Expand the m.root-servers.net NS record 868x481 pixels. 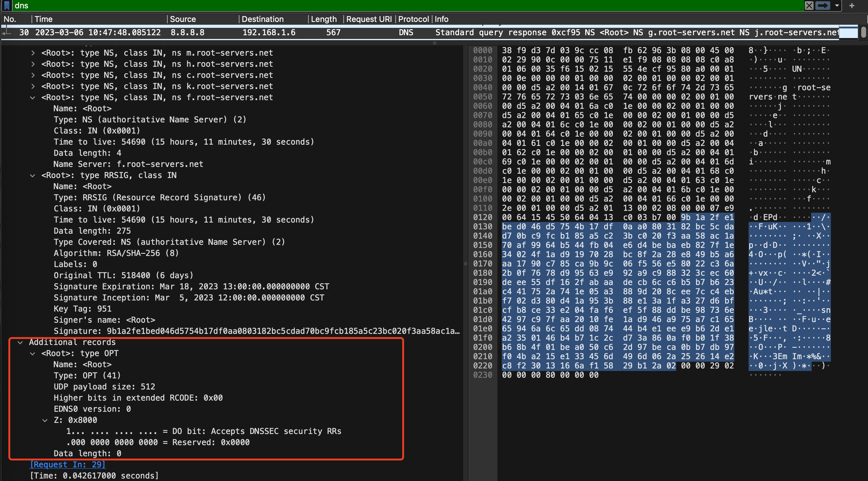click(33, 53)
